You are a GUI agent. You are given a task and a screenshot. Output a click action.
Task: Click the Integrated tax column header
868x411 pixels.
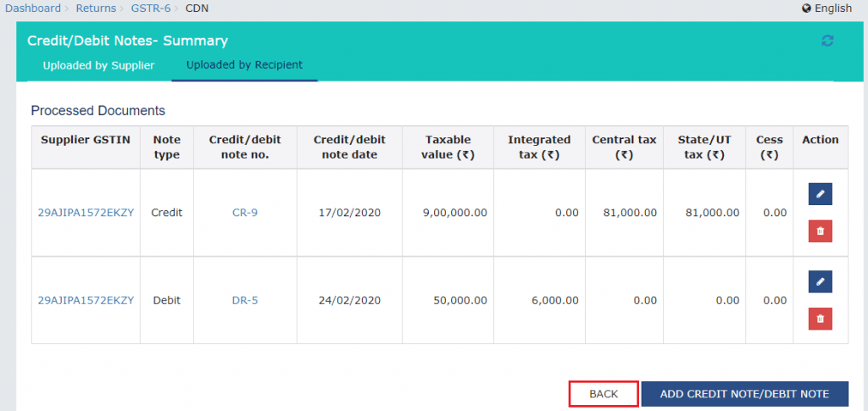539,147
